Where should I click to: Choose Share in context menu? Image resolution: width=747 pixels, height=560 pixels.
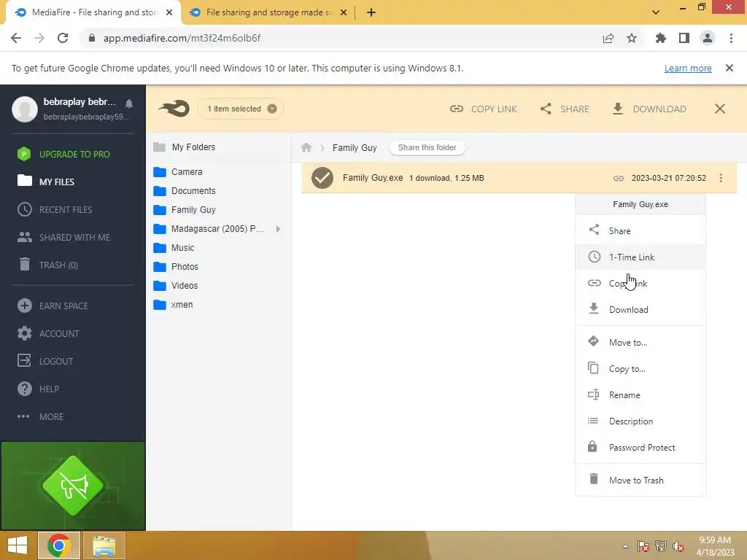[x=640, y=231]
